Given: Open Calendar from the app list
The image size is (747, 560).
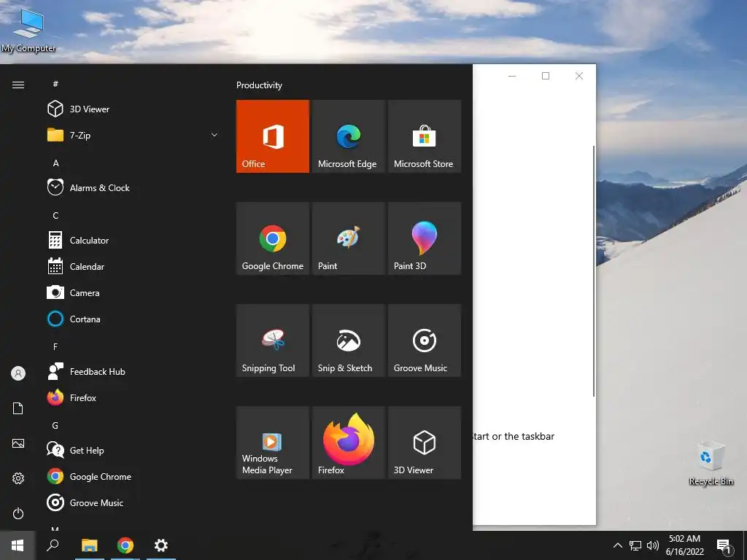Looking at the screenshot, I should point(133,267).
